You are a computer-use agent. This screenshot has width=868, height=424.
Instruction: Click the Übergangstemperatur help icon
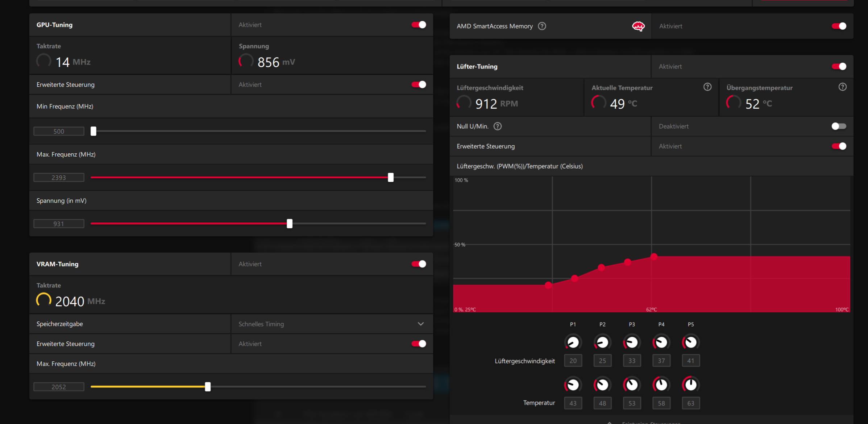pos(842,87)
